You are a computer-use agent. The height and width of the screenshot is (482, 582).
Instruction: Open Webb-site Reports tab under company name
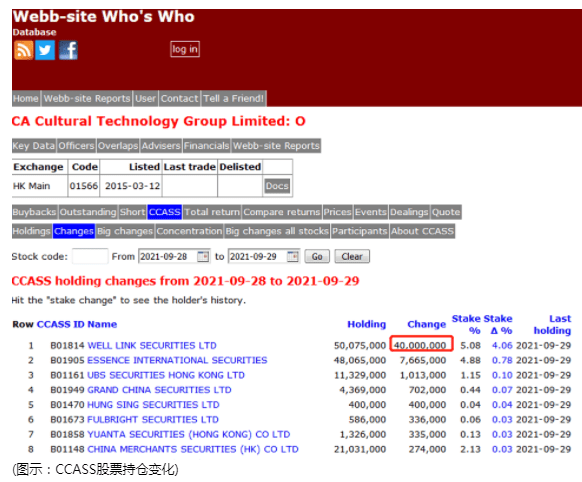(276, 145)
